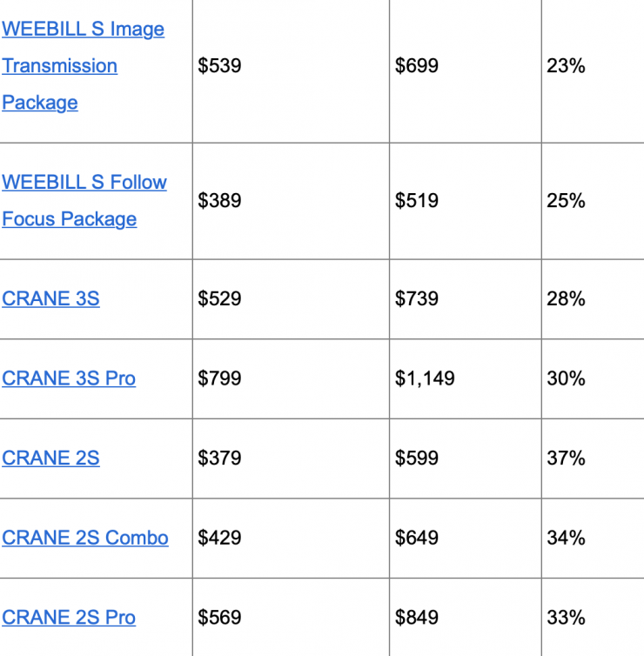Click the 33% discount cell
The width and height of the screenshot is (644, 656).
[x=566, y=618]
